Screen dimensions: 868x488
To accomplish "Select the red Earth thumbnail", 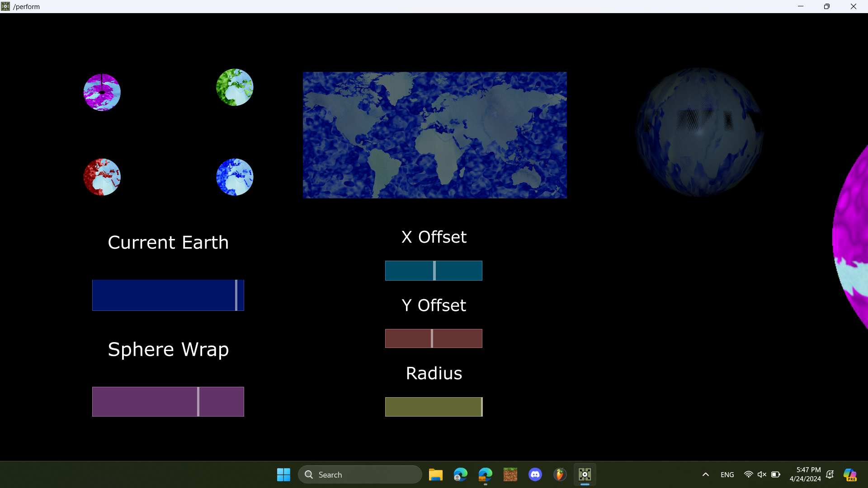I will [102, 177].
